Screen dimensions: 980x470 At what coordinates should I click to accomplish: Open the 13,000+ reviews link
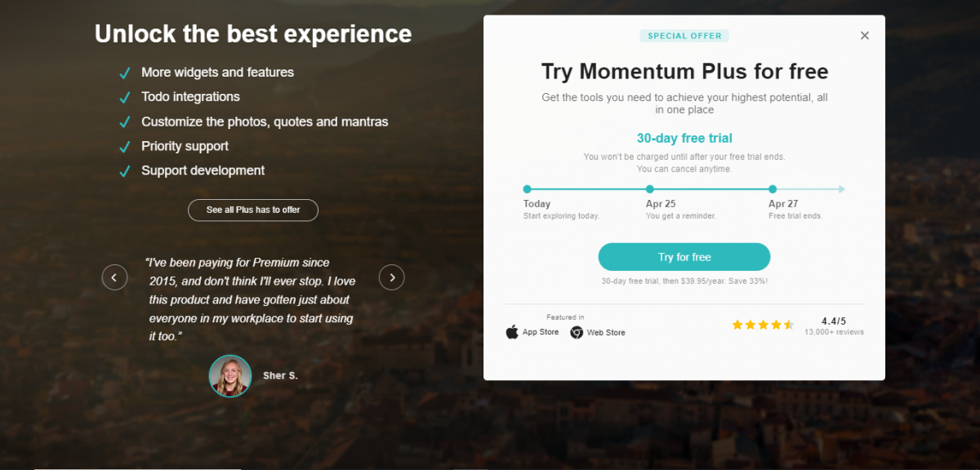point(835,332)
